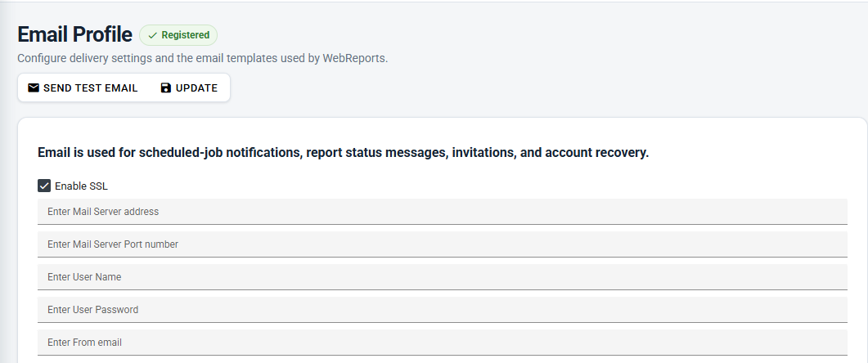This screenshot has height=363, width=868.
Task: Click the delivery settings description text
Action: coord(203,58)
